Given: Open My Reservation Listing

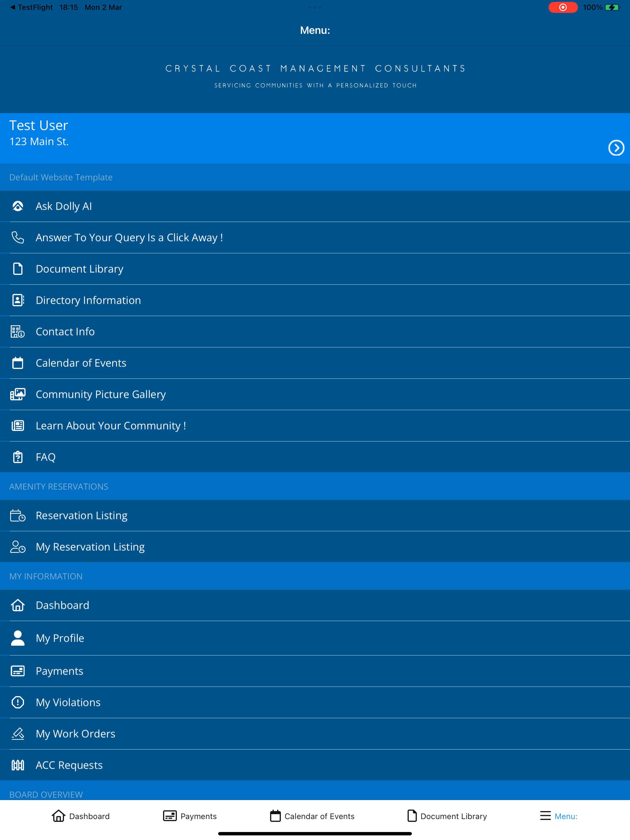Looking at the screenshot, I should (x=315, y=546).
